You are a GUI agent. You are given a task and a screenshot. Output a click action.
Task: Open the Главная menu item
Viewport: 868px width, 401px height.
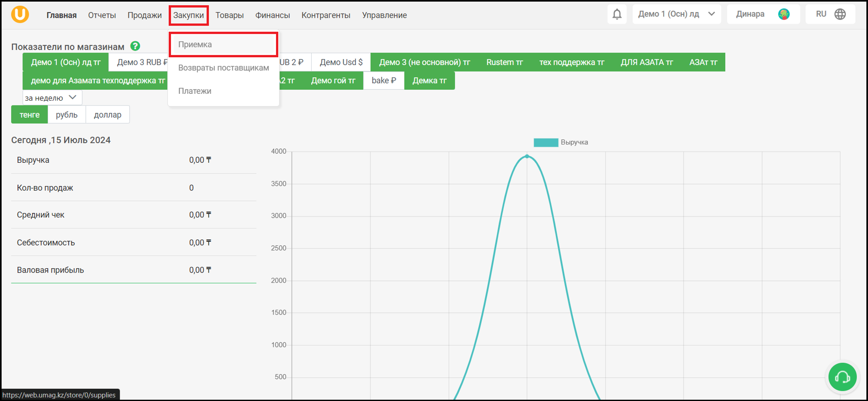[x=62, y=15]
